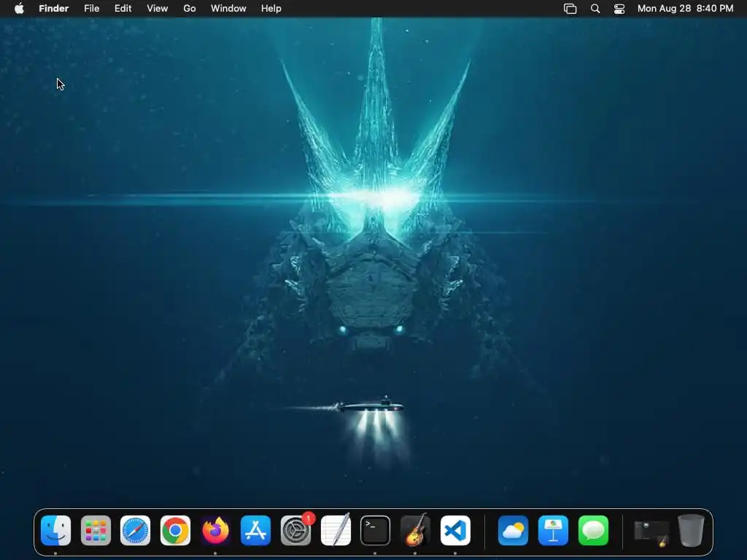Open Firefox from the Dock
Image resolution: width=747 pixels, height=560 pixels.
pos(215,530)
